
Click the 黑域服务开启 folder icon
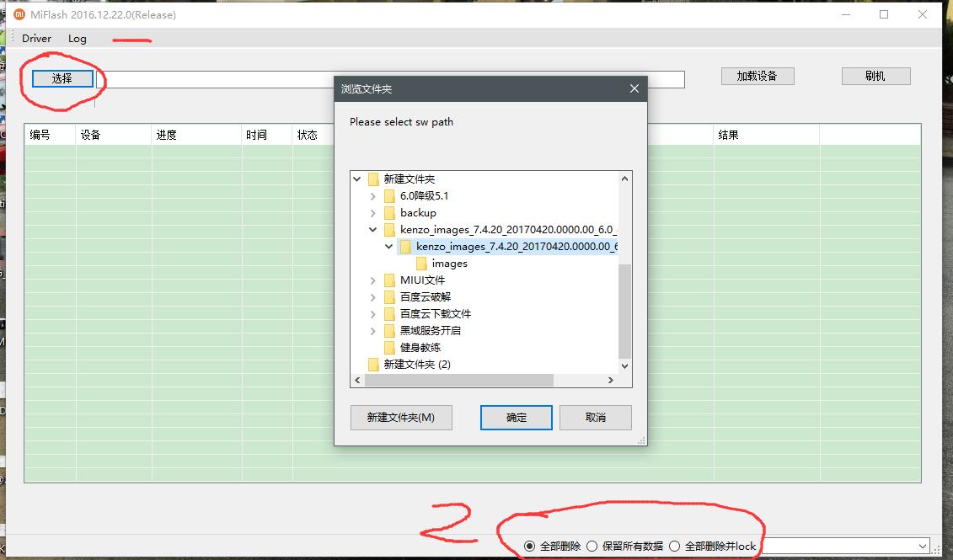pyautogui.click(x=389, y=330)
